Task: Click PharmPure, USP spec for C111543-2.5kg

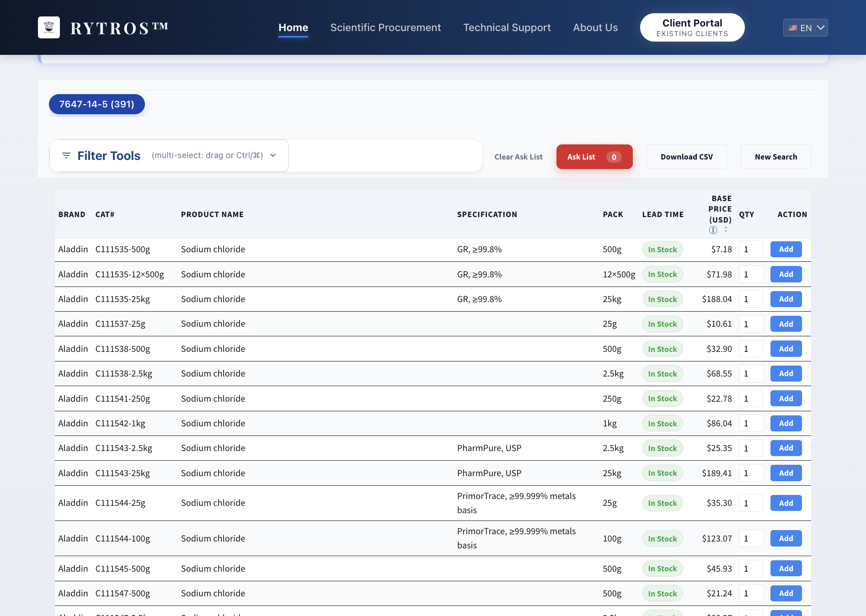Action: 489,448
